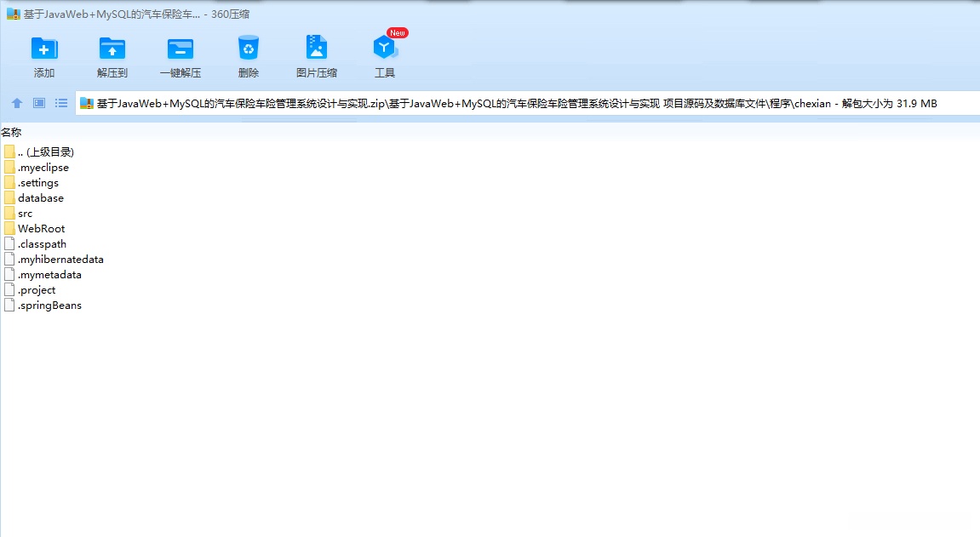This screenshot has width=980, height=537.
Task: Switch to detailed list view mode
Action: click(60, 102)
